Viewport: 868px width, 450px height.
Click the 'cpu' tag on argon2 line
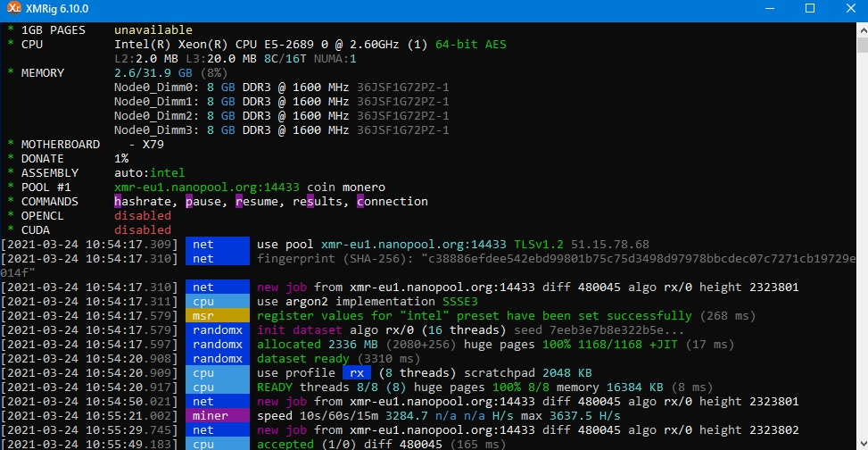[218, 302]
